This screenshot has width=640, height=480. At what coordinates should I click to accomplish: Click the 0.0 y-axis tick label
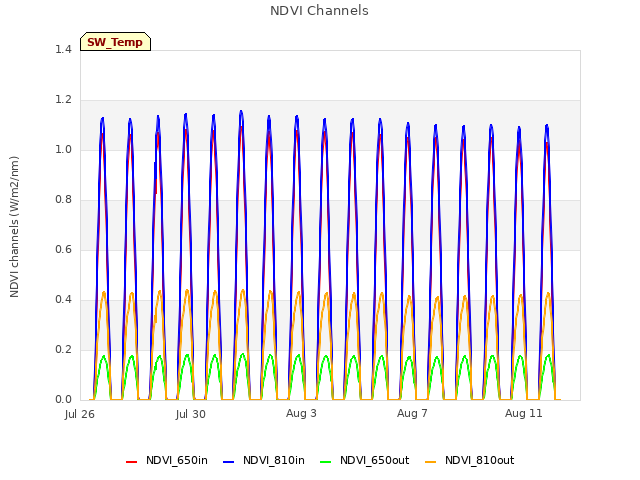tap(63, 400)
